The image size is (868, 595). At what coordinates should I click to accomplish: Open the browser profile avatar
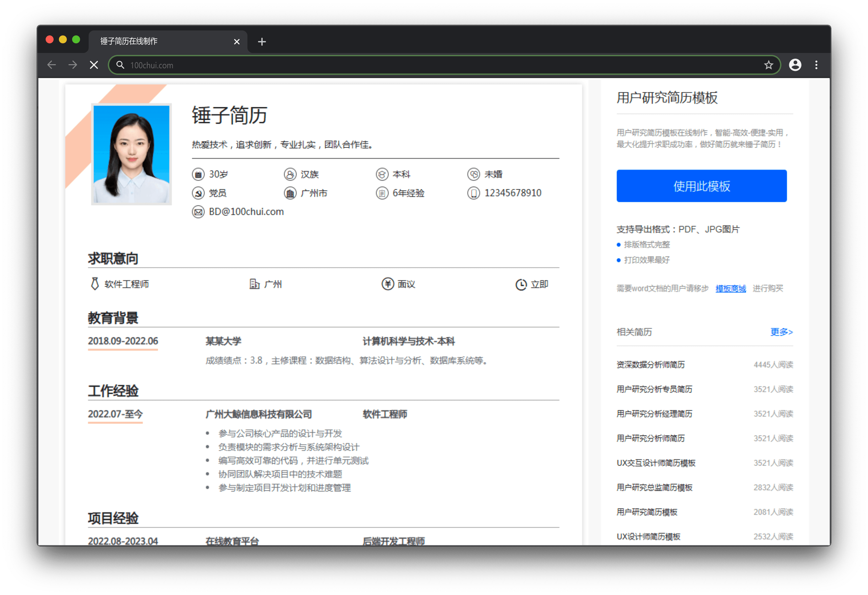(795, 65)
